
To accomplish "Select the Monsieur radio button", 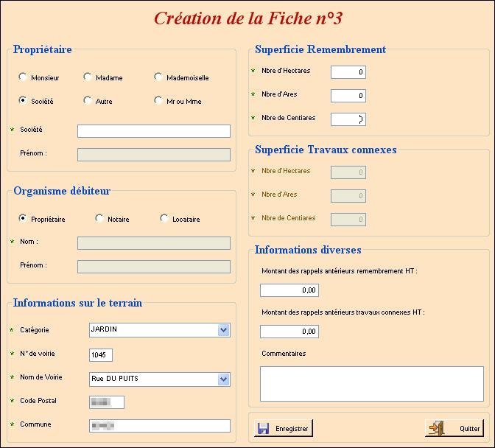I will (23, 77).
